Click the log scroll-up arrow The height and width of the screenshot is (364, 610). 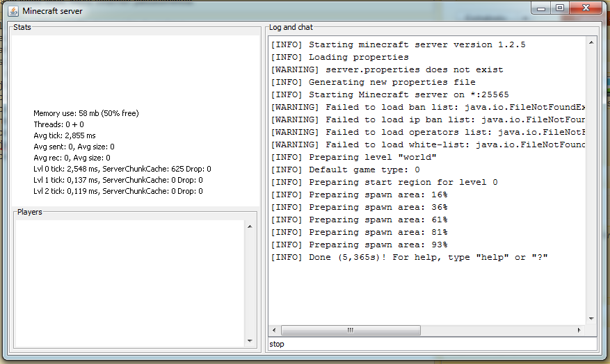click(591, 42)
